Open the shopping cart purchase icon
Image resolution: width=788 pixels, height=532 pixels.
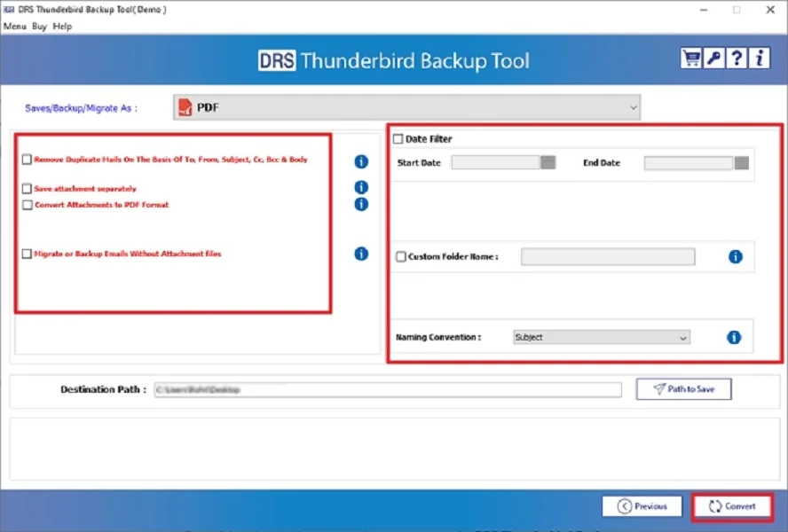tap(692, 57)
